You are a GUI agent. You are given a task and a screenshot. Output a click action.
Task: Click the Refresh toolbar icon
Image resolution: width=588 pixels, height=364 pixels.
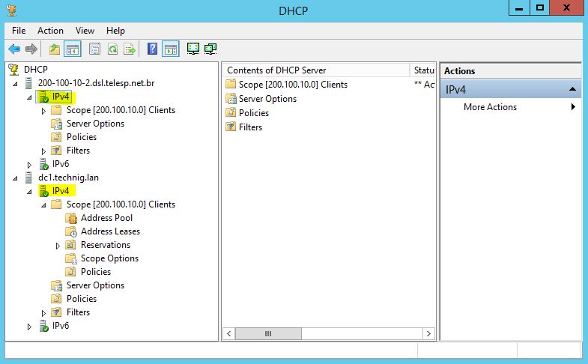click(112, 49)
